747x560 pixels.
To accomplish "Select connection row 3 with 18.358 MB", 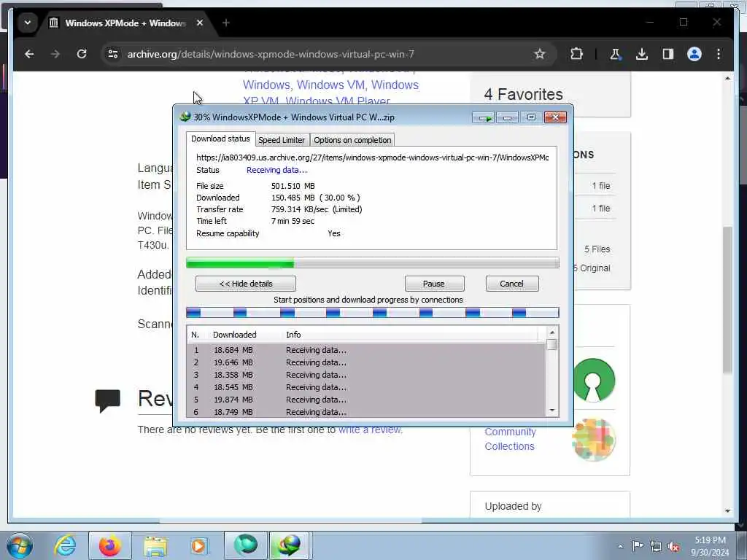I will point(366,375).
